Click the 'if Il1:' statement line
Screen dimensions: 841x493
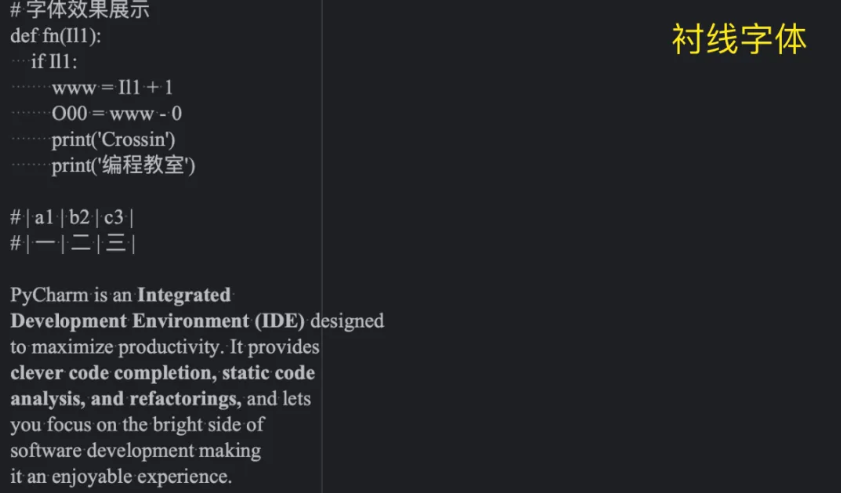coord(54,62)
